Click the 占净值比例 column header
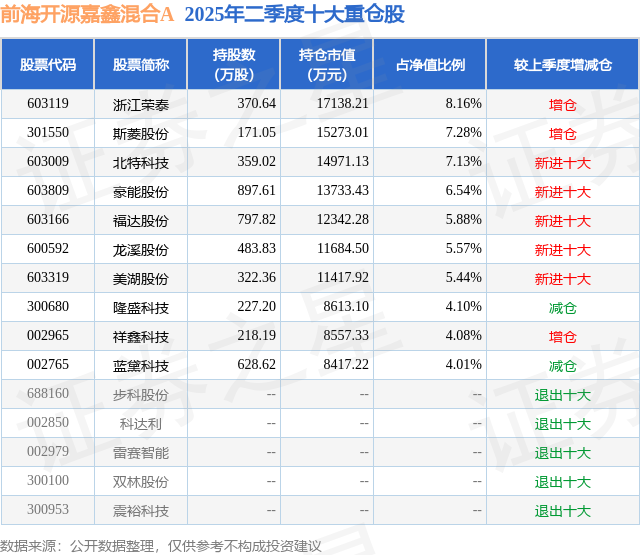 [x=430, y=64]
